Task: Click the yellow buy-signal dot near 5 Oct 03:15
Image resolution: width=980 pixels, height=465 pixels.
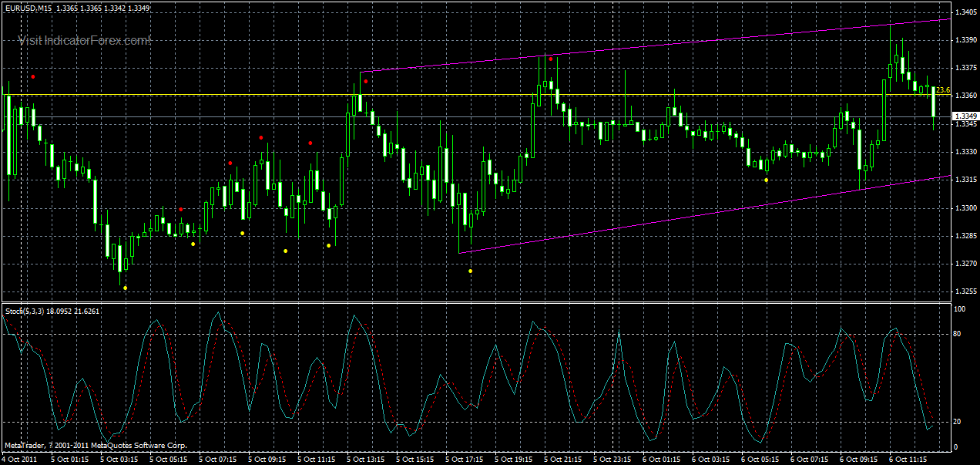Action: click(125, 287)
